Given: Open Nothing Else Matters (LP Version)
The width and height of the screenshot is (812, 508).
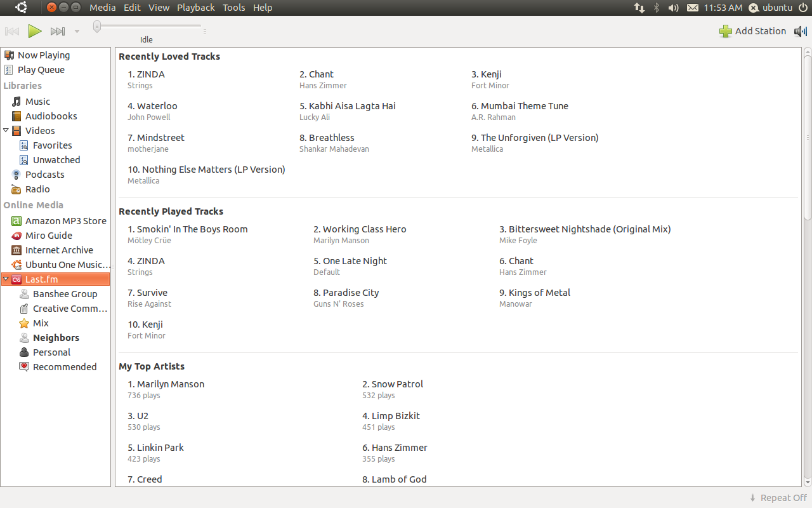Looking at the screenshot, I should tap(206, 170).
